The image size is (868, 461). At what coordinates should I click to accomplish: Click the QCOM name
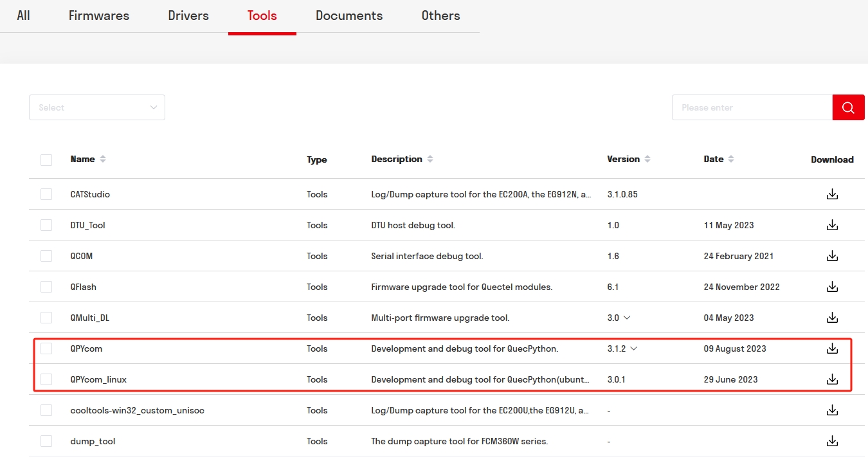82,256
